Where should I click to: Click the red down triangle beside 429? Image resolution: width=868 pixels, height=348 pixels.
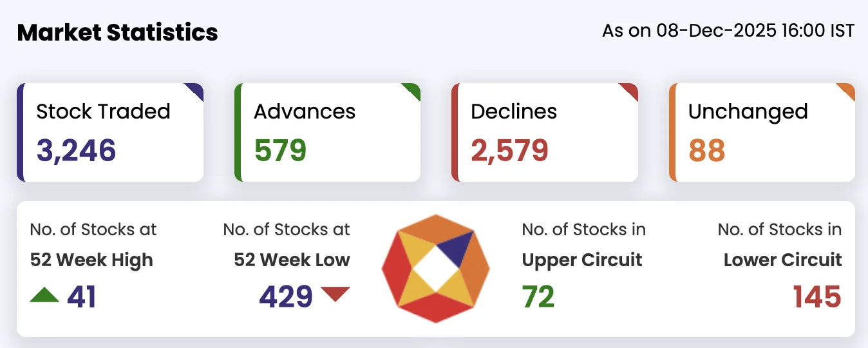click(335, 295)
